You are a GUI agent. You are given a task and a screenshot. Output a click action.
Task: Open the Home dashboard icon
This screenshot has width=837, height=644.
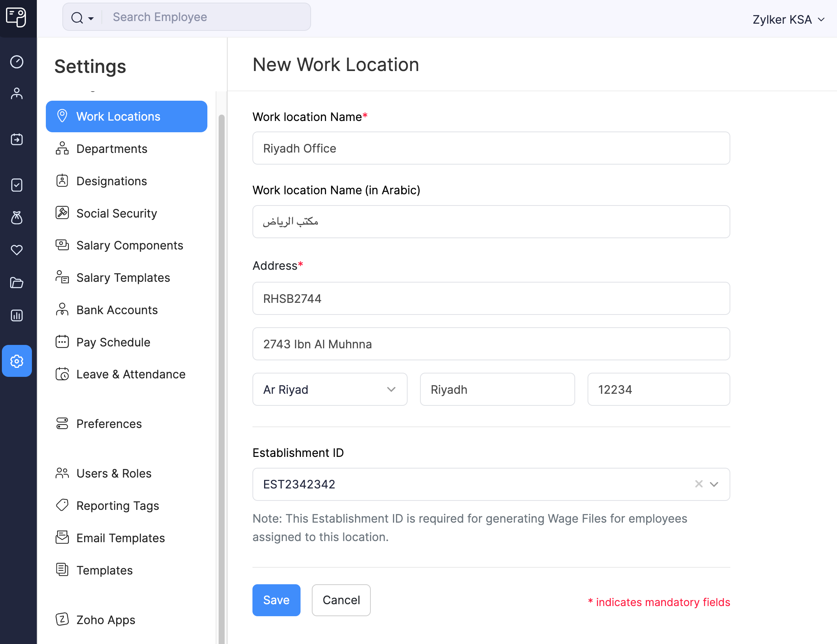click(x=17, y=62)
